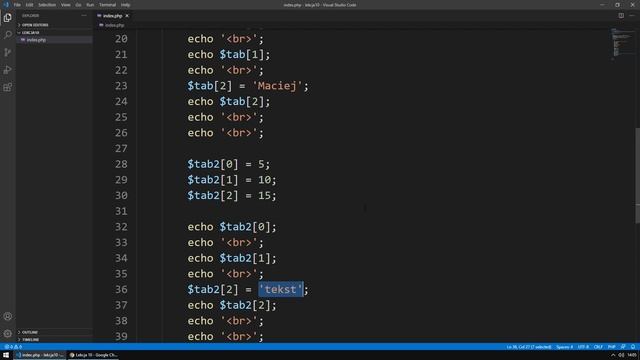
Task: Click the VS Code taskbar button
Action: 40,355
